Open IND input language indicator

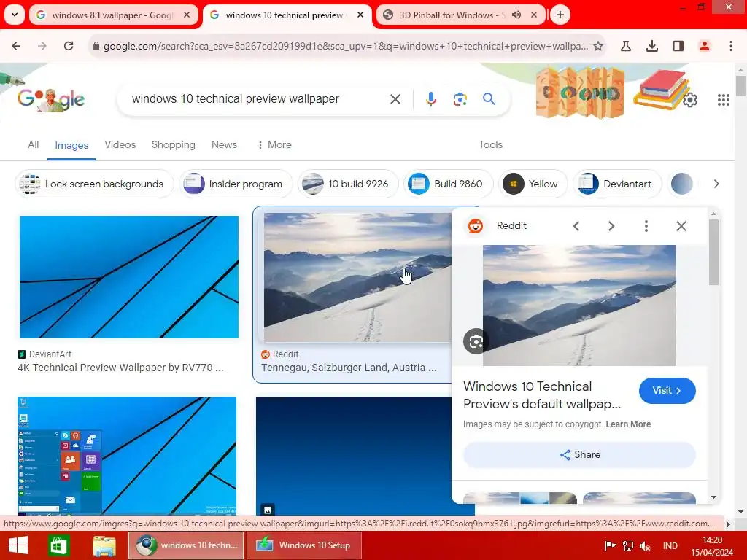[x=670, y=546]
